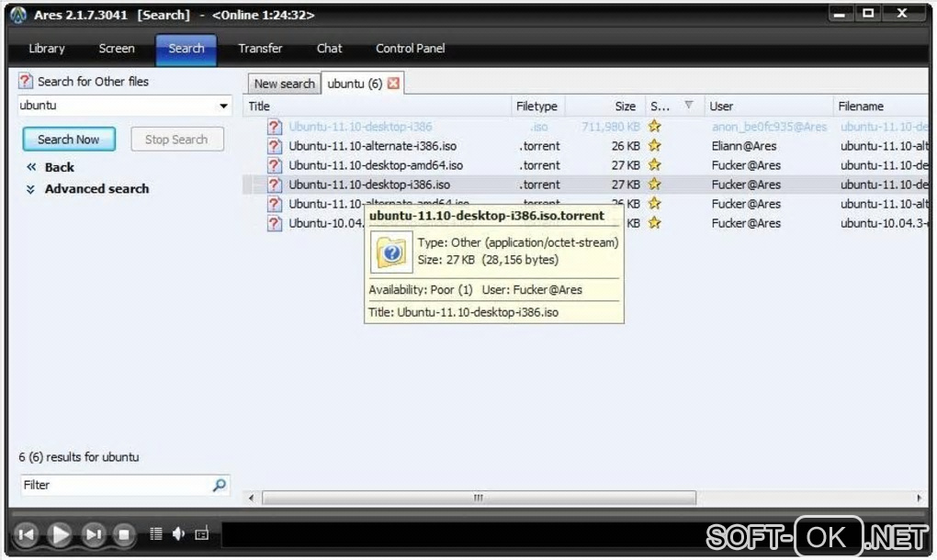Click the volume speaker icon
The image size is (937, 560).
point(179,533)
